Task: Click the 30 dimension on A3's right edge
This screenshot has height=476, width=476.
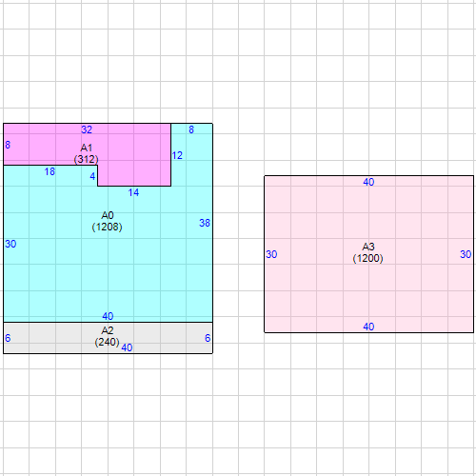Action: (466, 254)
